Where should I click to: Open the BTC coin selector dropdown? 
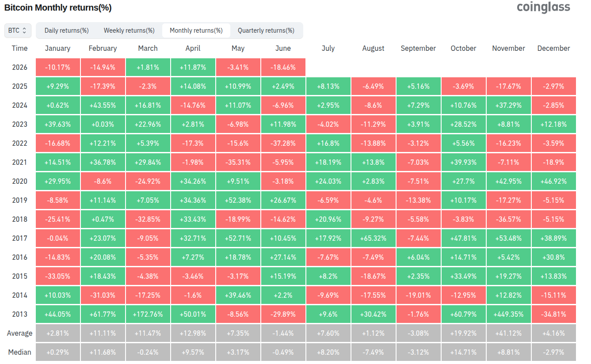(x=18, y=30)
